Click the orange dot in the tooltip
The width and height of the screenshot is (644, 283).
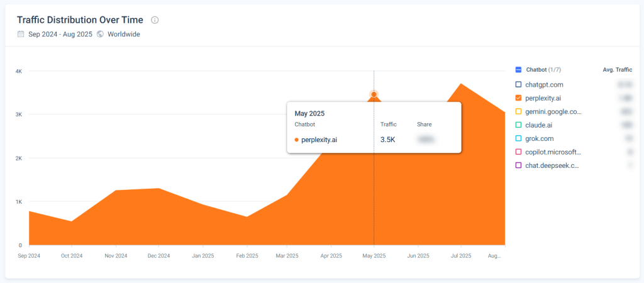tap(296, 140)
